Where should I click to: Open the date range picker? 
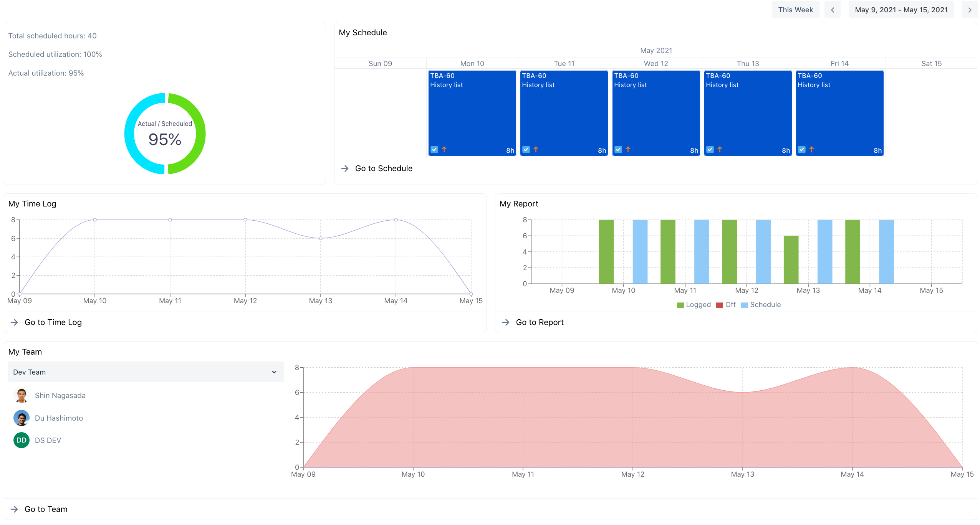coord(901,10)
